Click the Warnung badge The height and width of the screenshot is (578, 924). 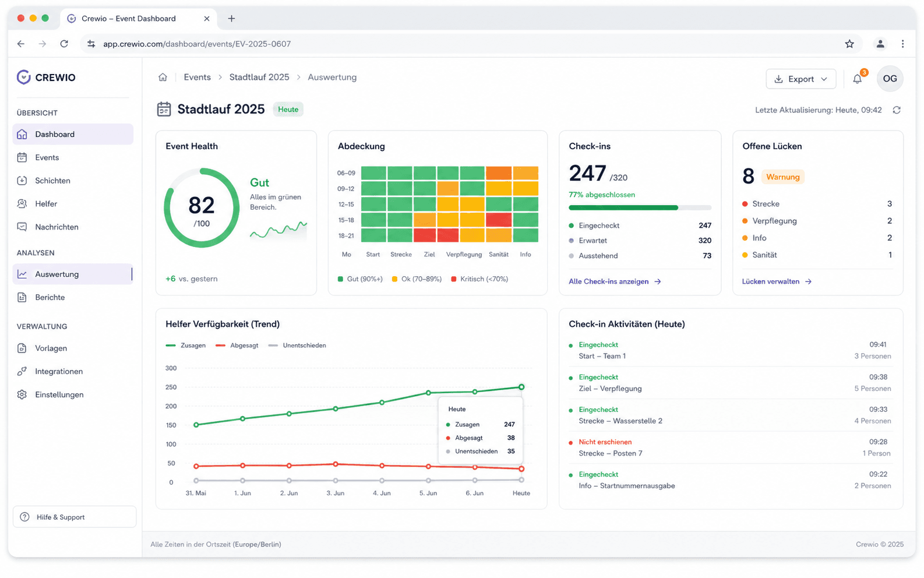coord(782,177)
